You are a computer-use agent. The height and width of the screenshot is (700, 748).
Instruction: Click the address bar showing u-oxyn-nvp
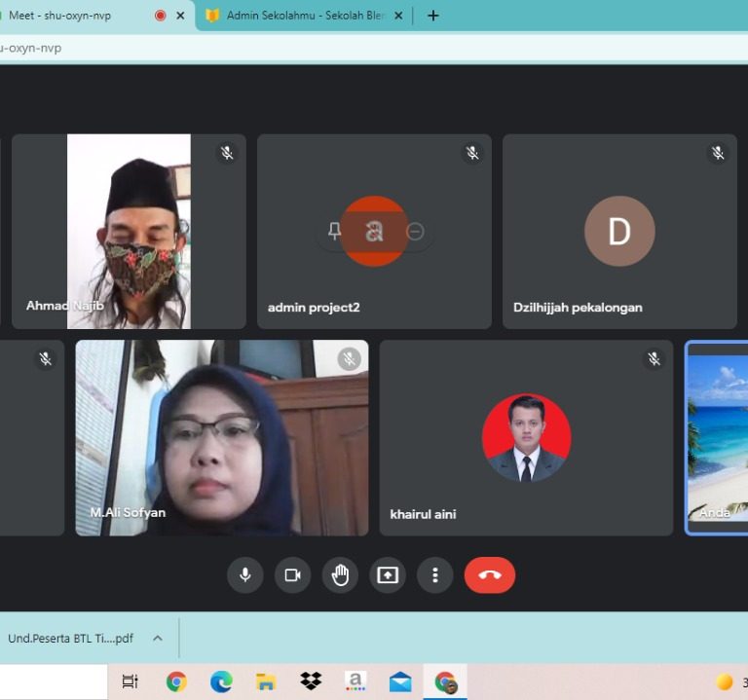tap(374, 48)
